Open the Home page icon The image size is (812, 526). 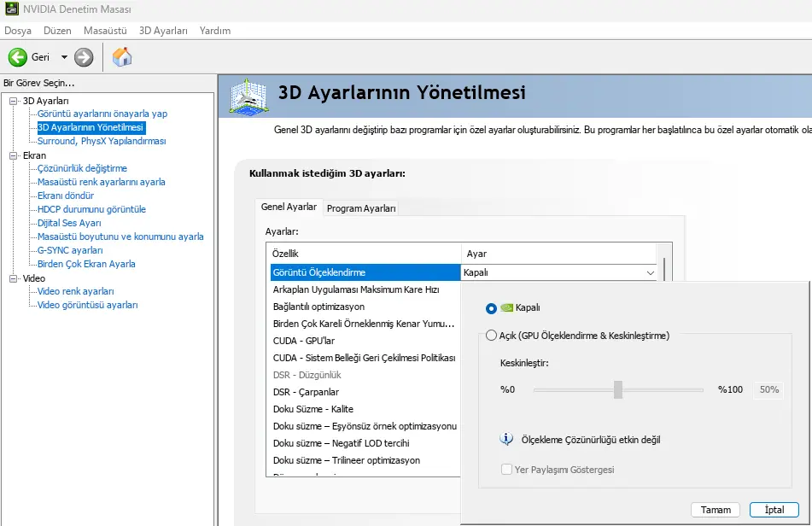click(122, 57)
